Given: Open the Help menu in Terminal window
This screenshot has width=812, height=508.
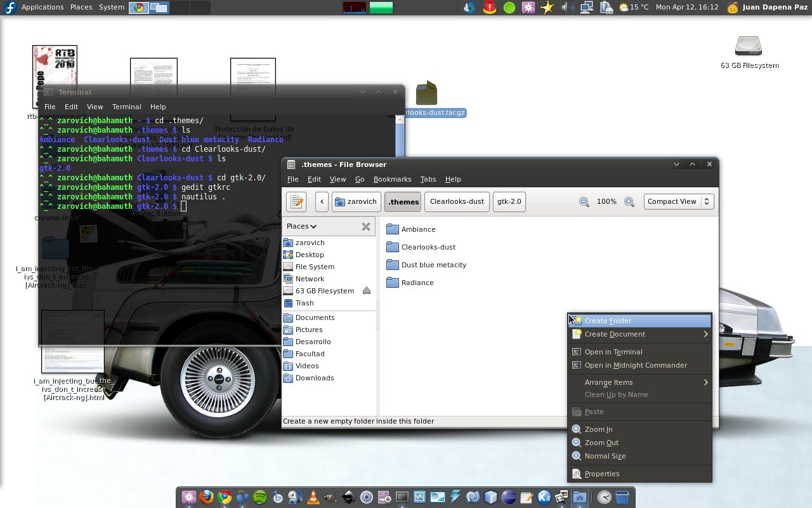Looking at the screenshot, I should [158, 107].
